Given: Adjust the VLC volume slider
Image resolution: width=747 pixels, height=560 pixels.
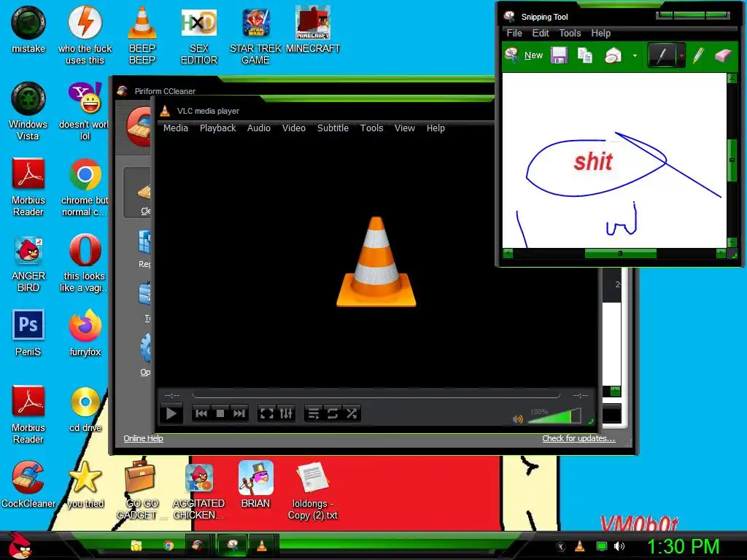Looking at the screenshot, I should (x=554, y=416).
